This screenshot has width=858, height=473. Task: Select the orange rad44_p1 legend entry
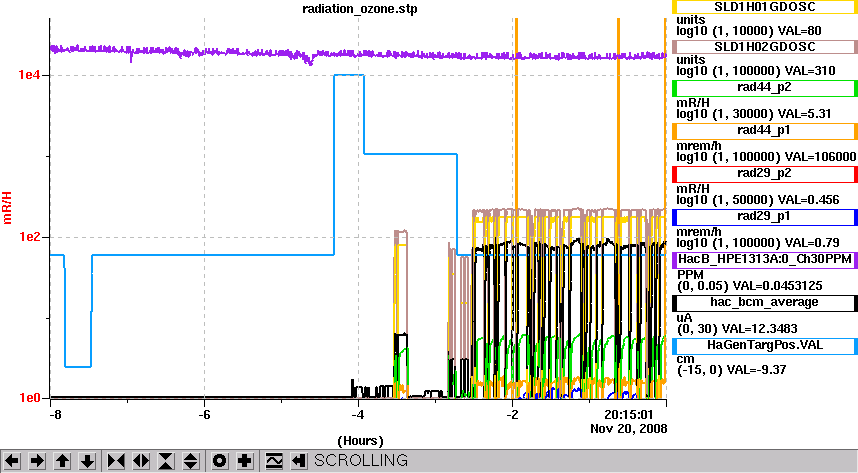click(x=764, y=131)
